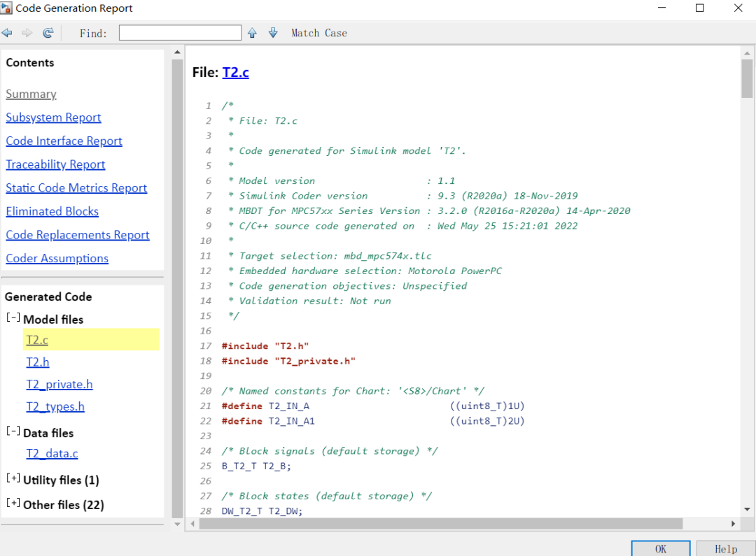Screen dimensions: 756x556
Task: Click the contents pane scroll-up arrow
Action: (x=177, y=52)
